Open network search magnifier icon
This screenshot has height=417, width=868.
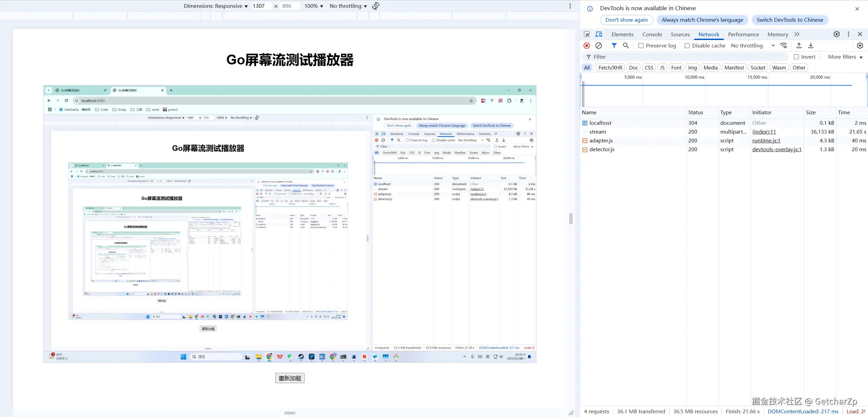(626, 45)
